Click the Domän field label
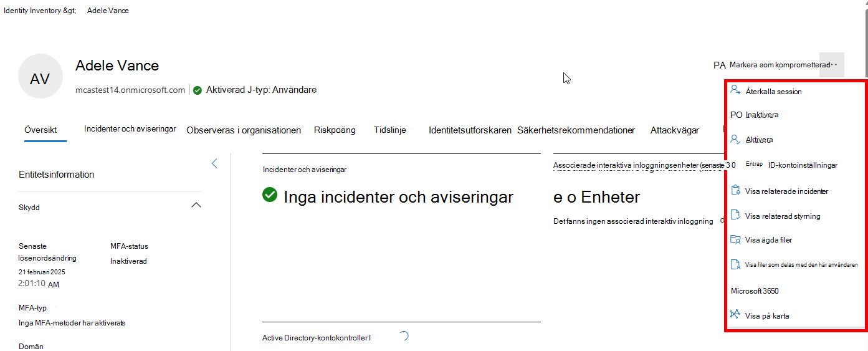The width and height of the screenshot is (868, 351). pyautogui.click(x=31, y=346)
